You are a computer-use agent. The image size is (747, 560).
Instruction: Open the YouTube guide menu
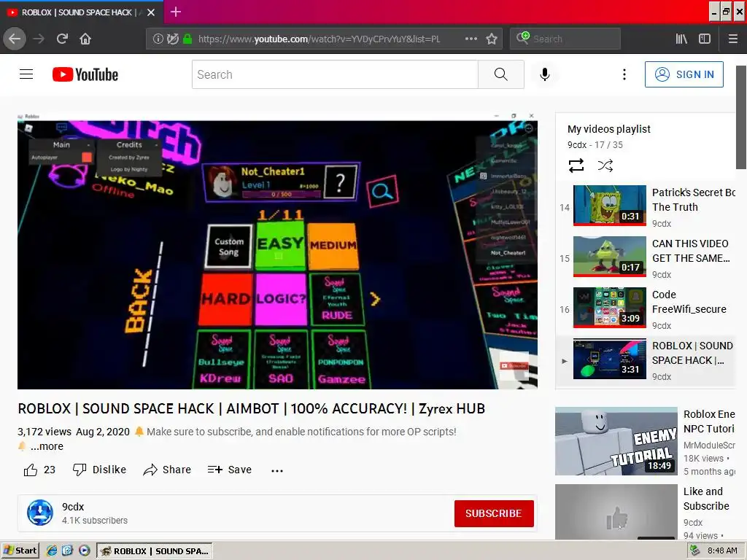coord(26,74)
